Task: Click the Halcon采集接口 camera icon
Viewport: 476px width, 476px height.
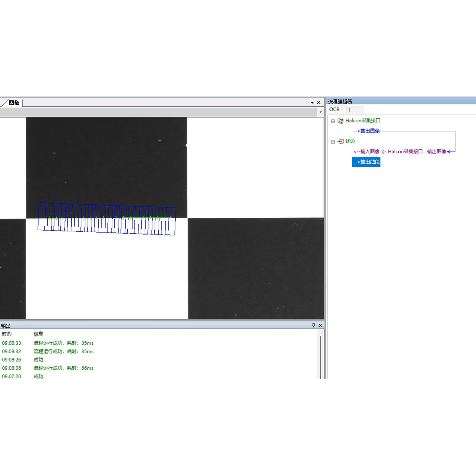Action: 340,121
